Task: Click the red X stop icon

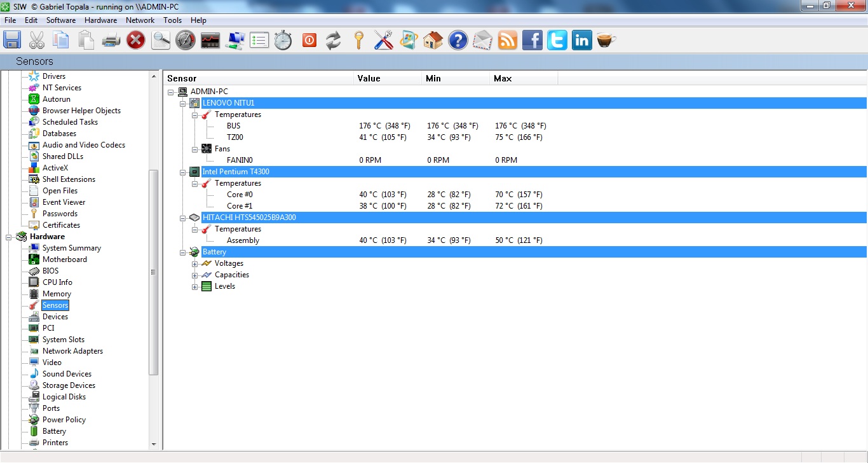Action: tap(135, 40)
